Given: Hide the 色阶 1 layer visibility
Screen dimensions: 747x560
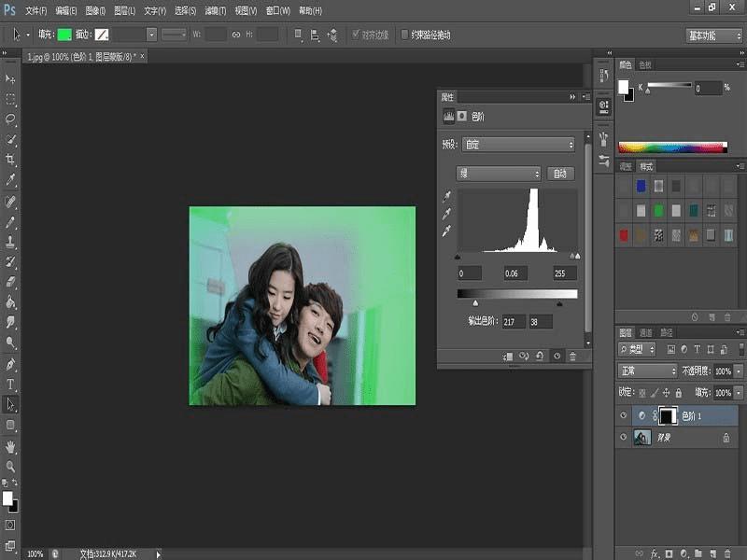Looking at the screenshot, I should click(624, 415).
